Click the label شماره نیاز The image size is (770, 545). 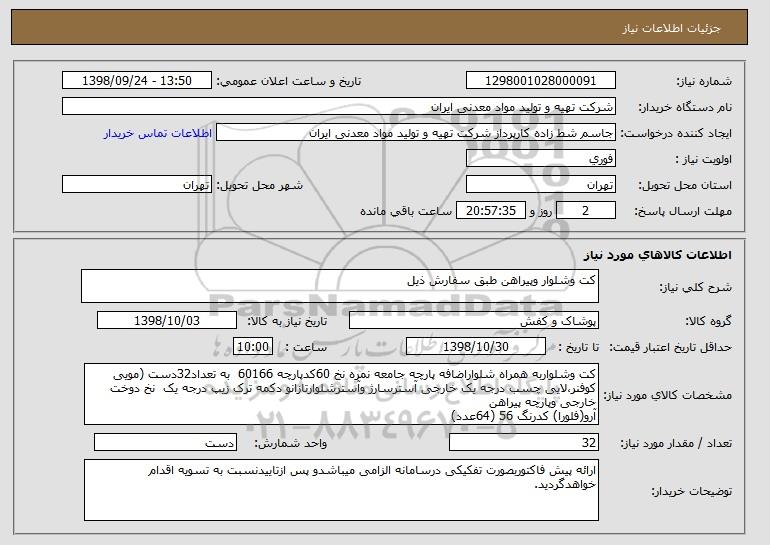[x=704, y=81]
